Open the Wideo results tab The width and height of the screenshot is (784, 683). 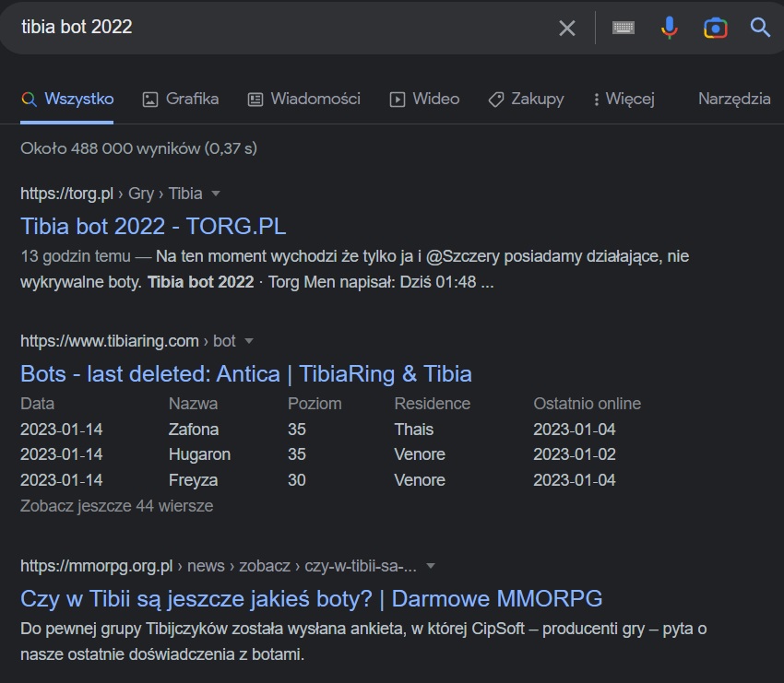pyautogui.click(x=424, y=99)
